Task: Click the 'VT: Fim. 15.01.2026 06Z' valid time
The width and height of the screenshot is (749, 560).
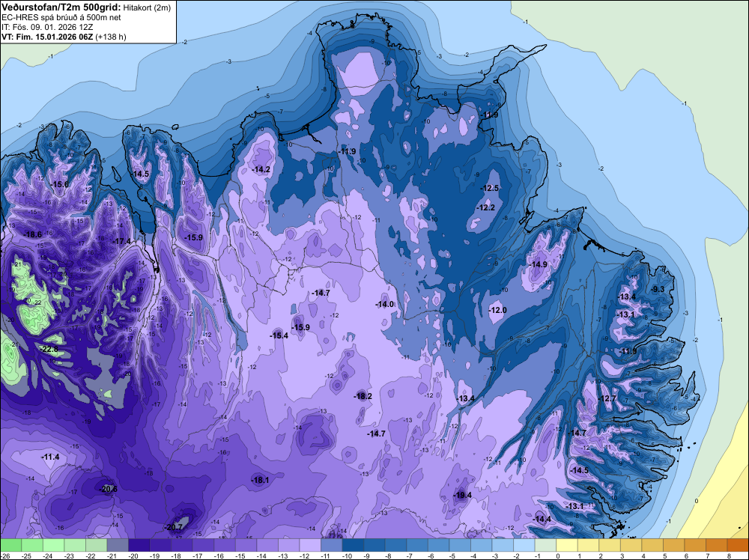Action: click(47, 37)
